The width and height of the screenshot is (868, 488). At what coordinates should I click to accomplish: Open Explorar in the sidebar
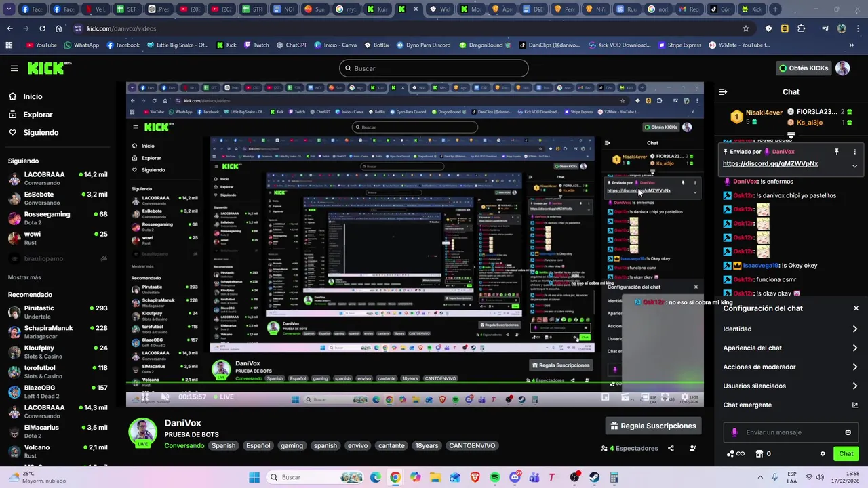tap(31, 115)
